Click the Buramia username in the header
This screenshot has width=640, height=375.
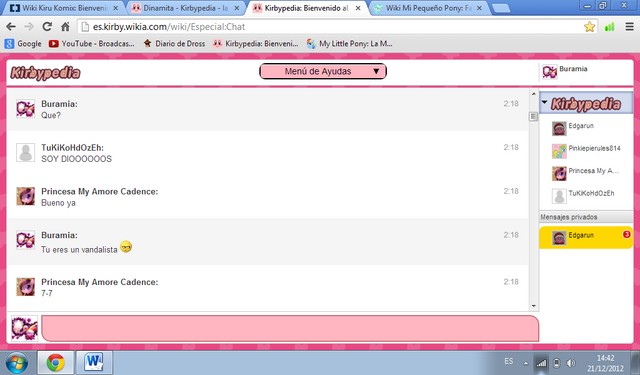573,69
